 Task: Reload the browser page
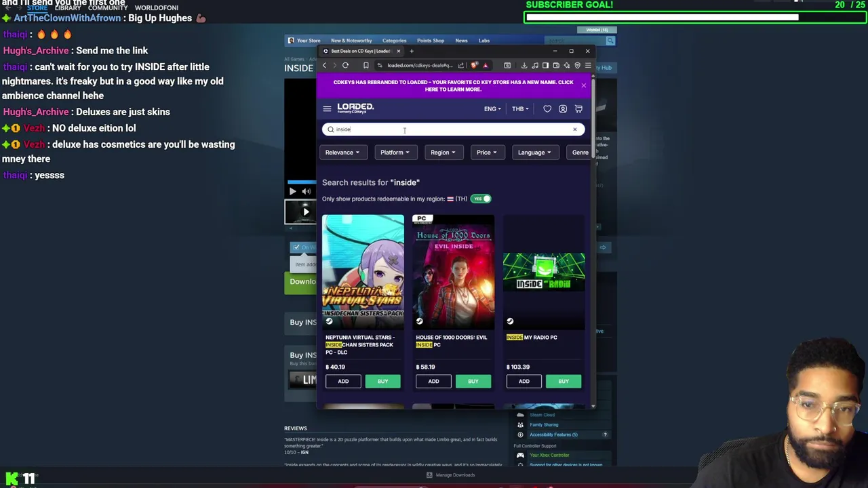click(x=345, y=66)
